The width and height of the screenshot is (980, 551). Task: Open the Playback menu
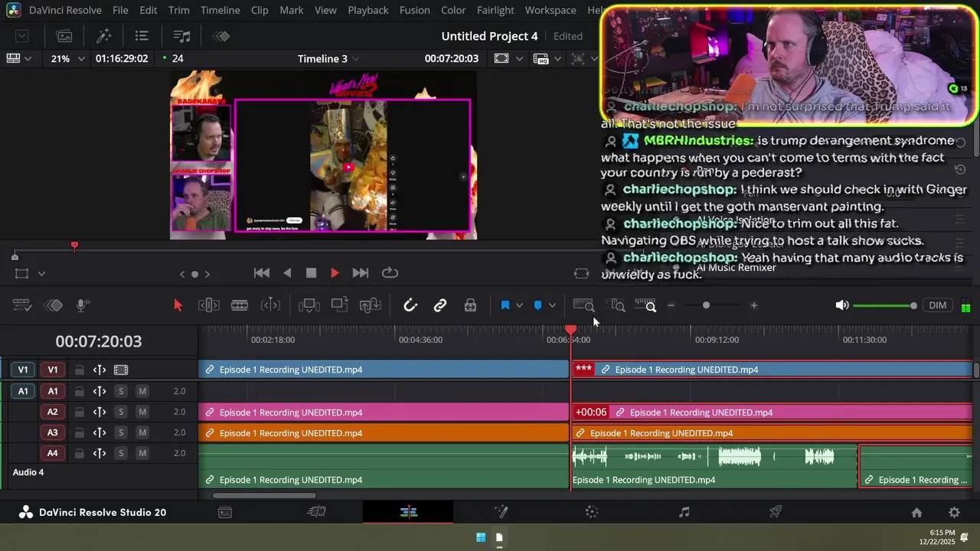tap(367, 10)
